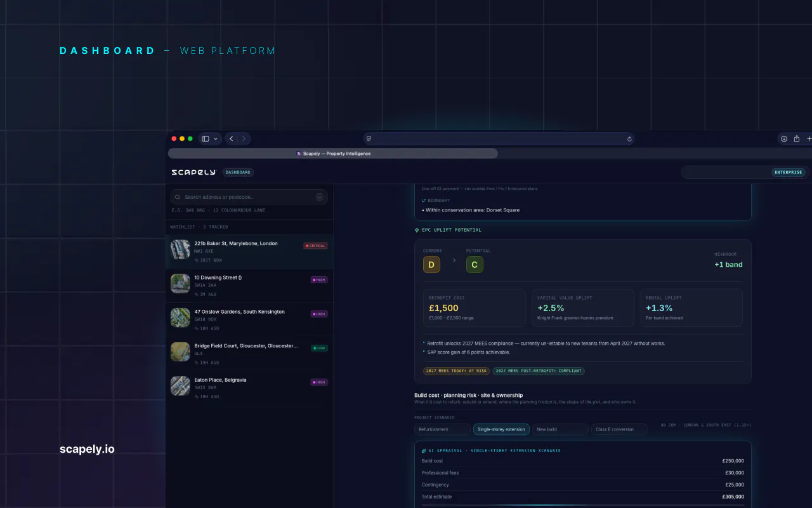This screenshot has width=812, height=508.
Task: Open Bridge Field Court thumbnail
Action: (x=180, y=352)
